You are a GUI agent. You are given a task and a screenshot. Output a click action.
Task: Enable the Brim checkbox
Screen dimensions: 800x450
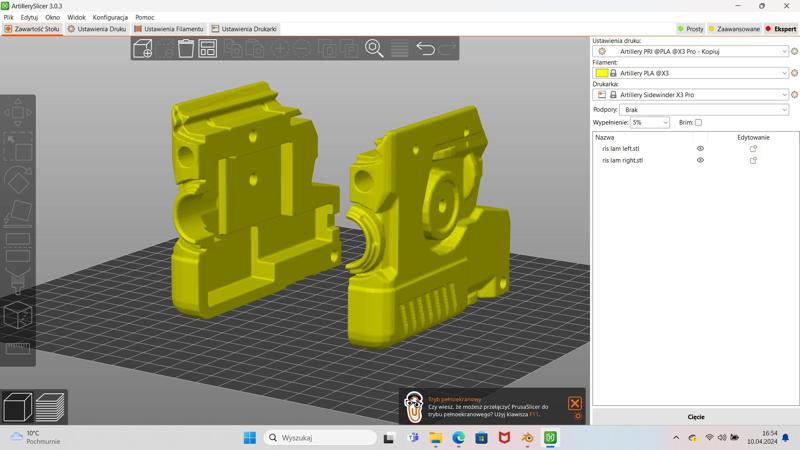698,122
